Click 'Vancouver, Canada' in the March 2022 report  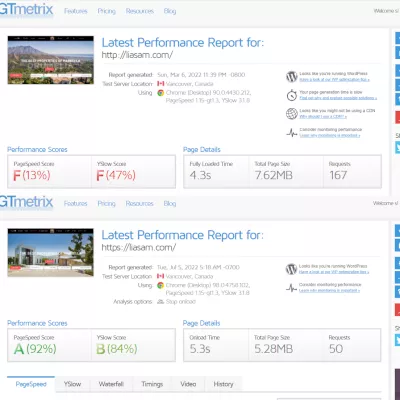pos(190,84)
